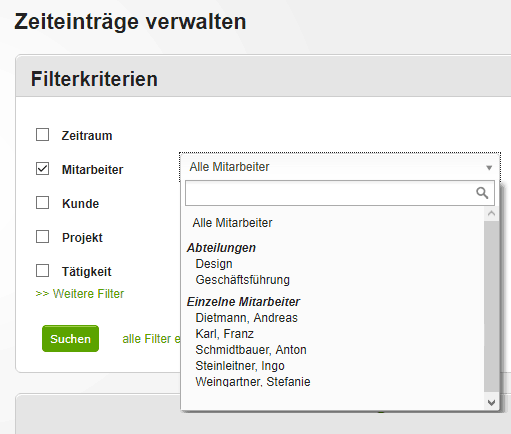Screen dimensions: 511x434
Task: Check the Tätigkeit filter checkbox
Action: 42,271
